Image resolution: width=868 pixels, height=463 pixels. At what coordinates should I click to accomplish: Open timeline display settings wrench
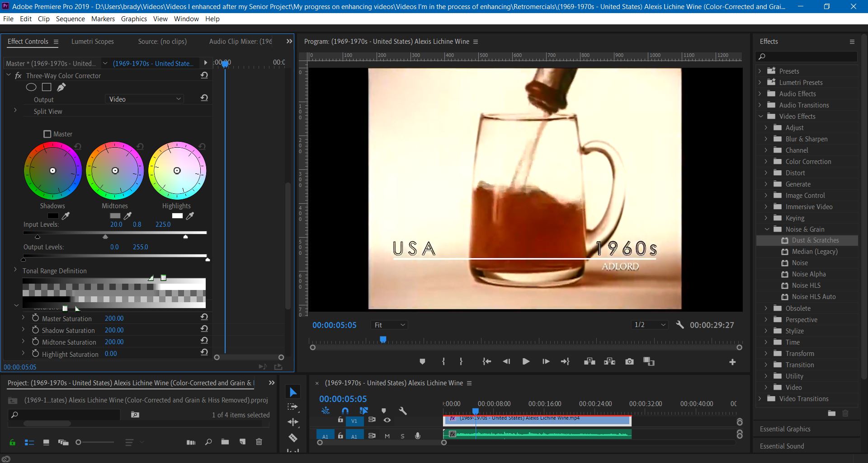pyautogui.click(x=403, y=411)
